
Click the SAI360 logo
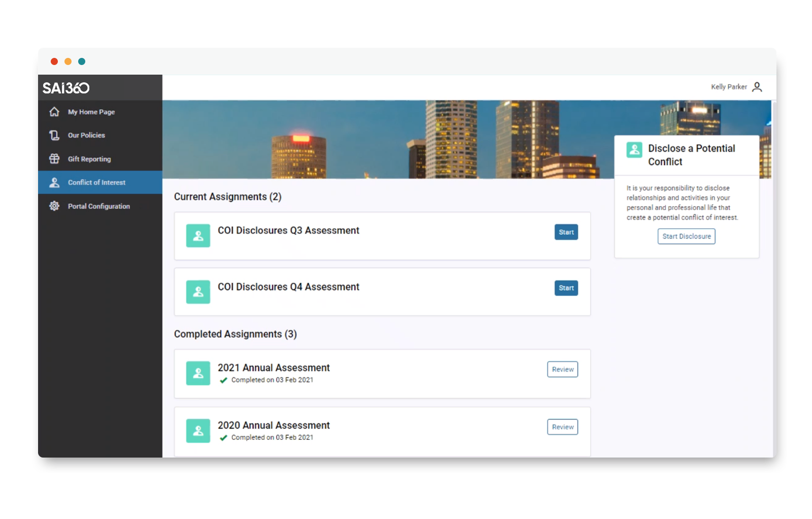pos(67,87)
